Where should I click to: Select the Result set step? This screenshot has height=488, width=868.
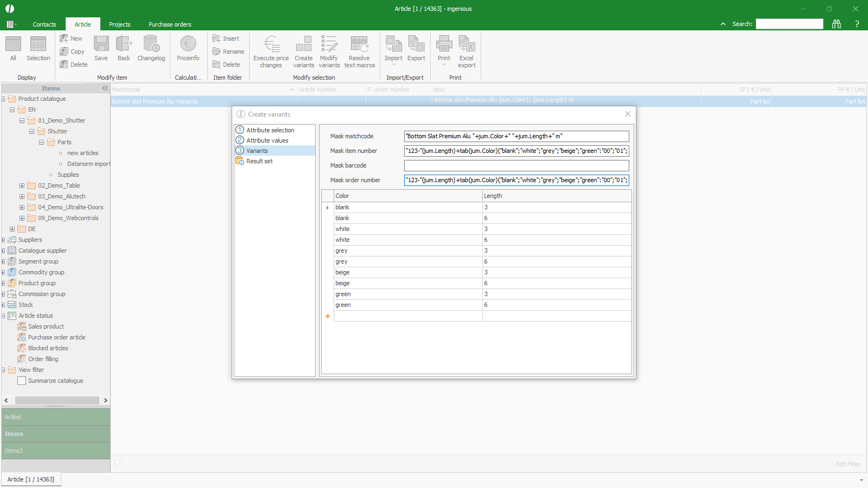point(259,161)
